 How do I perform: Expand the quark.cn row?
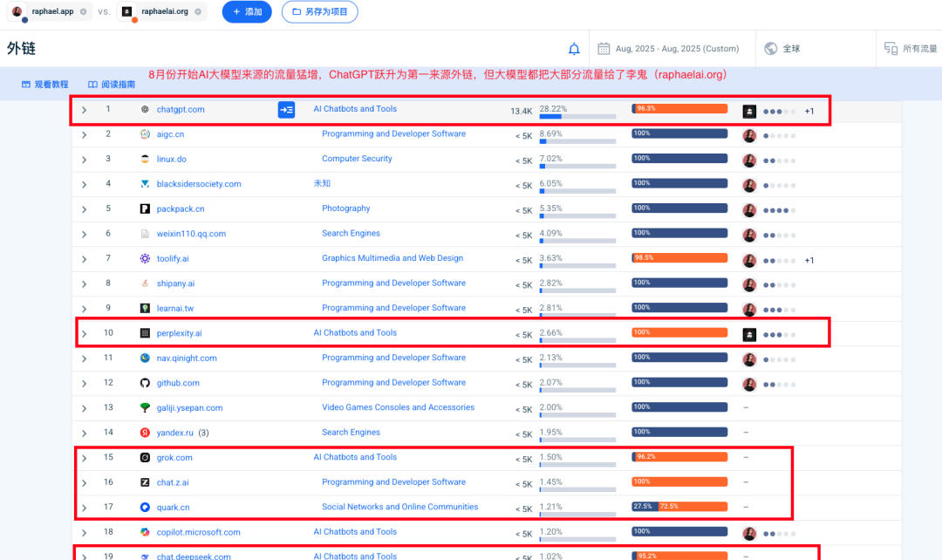[x=84, y=508]
